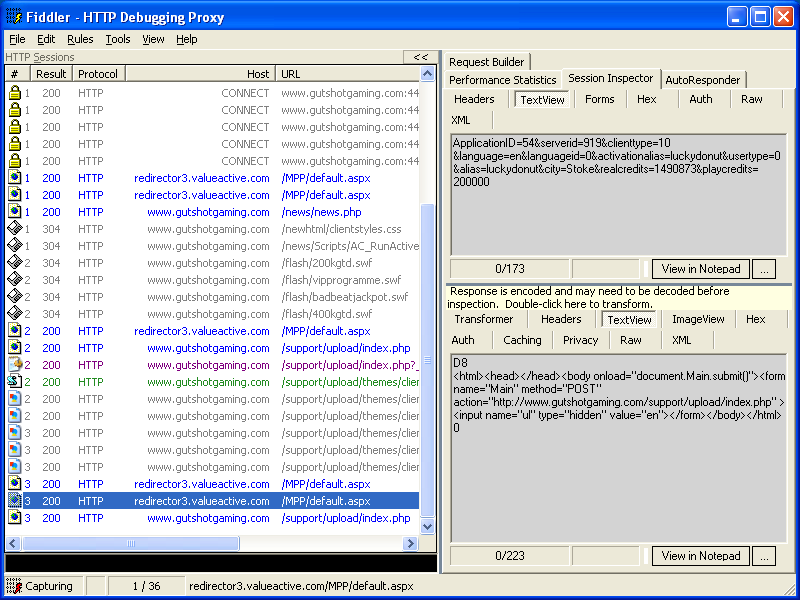The image size is (800, 600).
Task: Open the AutoResponder tab
Action: [703, 80]
